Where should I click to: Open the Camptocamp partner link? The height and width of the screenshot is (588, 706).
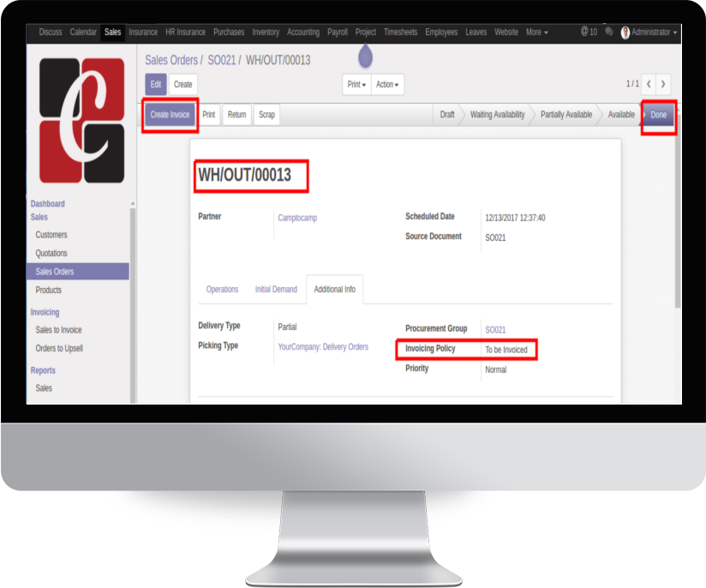[x=297, y=218]
